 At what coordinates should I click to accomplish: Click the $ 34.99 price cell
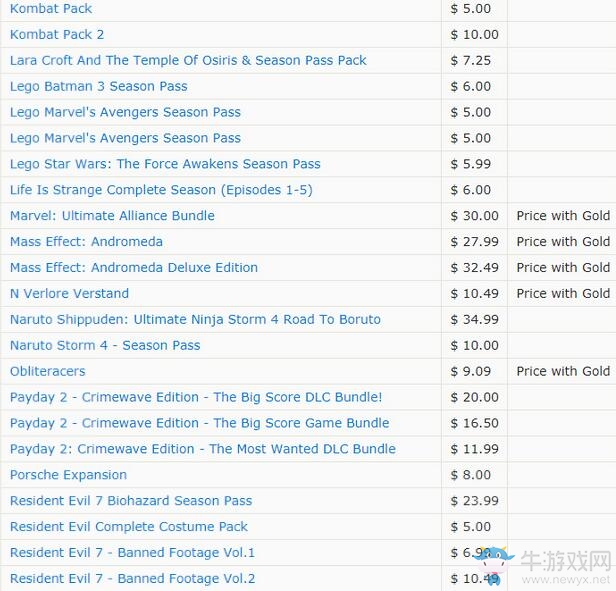click(x=475, y=319)
